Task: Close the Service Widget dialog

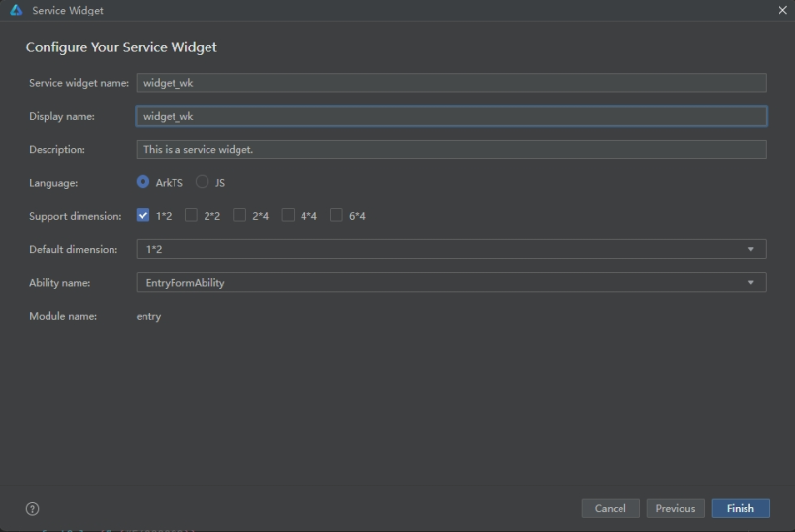Action: 782,10
